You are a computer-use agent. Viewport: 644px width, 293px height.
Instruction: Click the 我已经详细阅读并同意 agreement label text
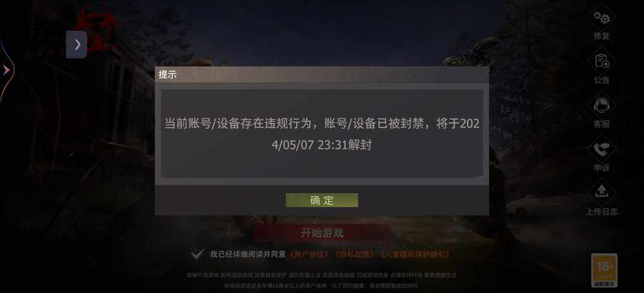[247, 254]
